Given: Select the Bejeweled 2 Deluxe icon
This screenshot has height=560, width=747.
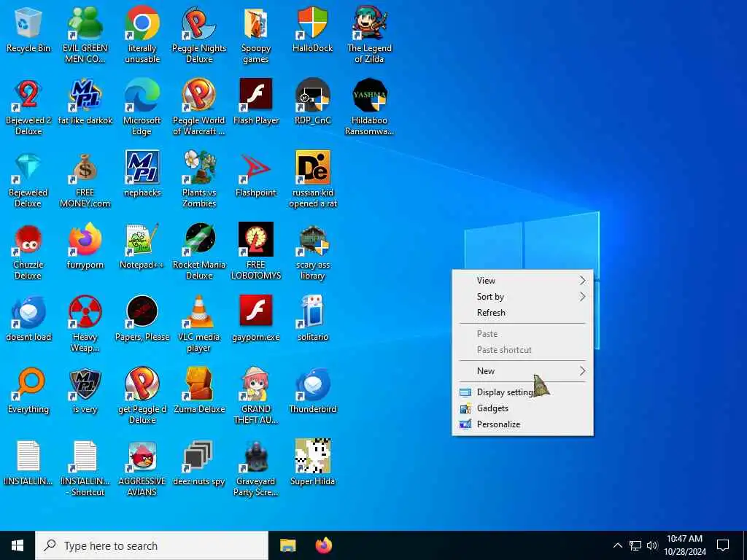Looking at the screenshot, I should [28, 108].
